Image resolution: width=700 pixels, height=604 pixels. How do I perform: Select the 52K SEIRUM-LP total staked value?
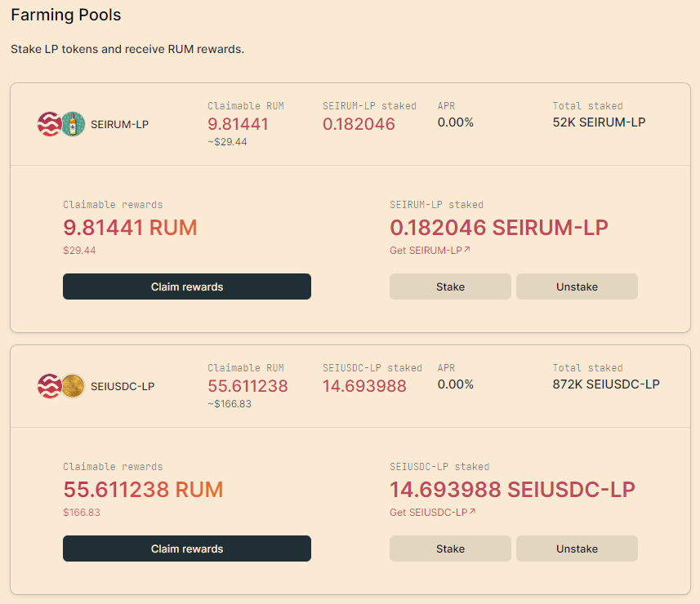coord(599,122)
